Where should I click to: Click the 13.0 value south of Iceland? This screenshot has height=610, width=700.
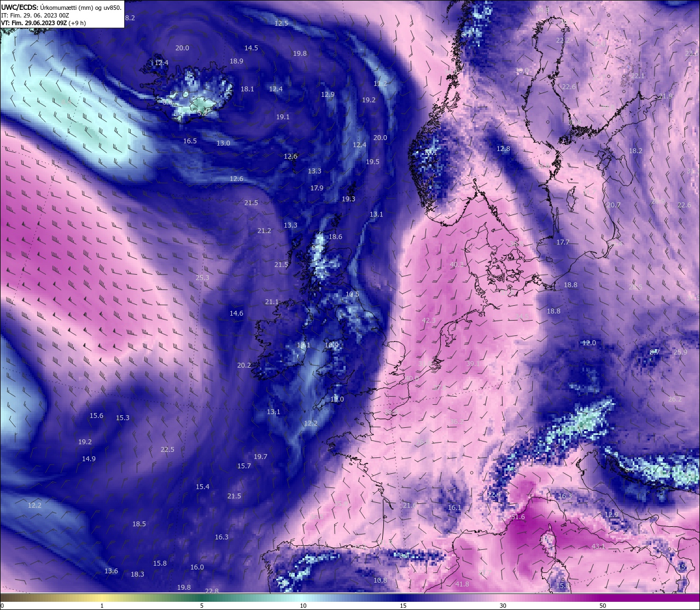pyautogui.click(x=223, y=143)
